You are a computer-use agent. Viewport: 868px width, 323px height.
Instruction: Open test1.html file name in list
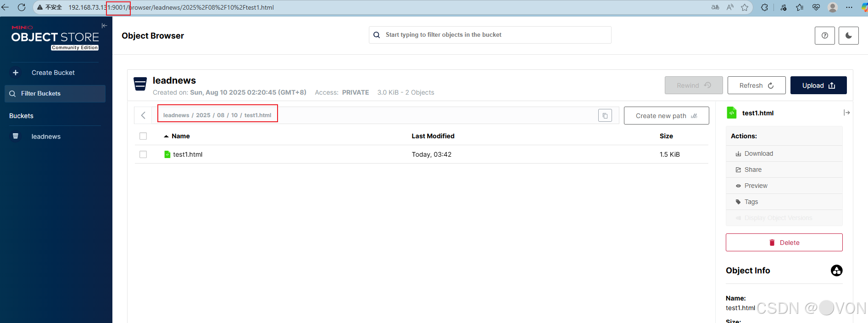(188, 154)
